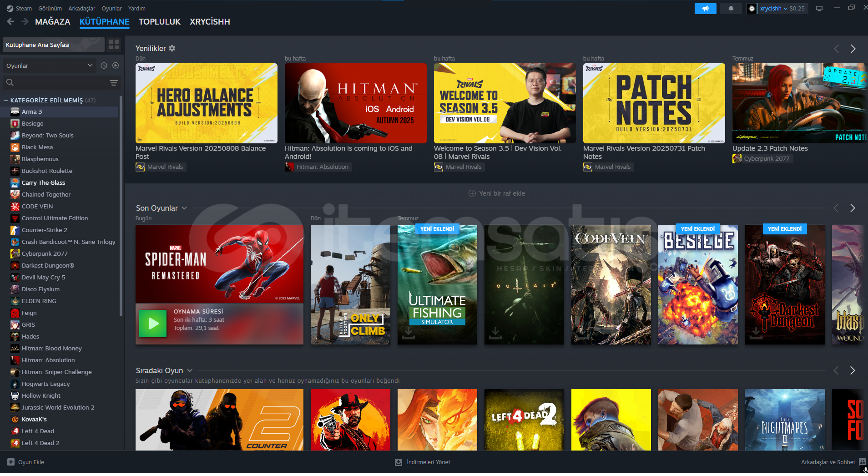Screen dimensions: 868x476
Task: Open the announcements megaphone button
Action: click(x=705, y=8)
